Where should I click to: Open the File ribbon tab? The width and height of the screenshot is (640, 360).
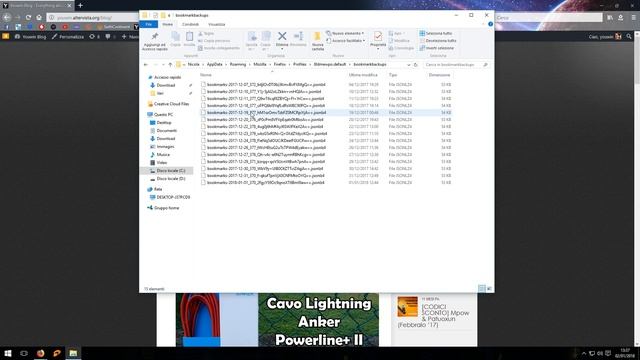(x=149, y=24)
